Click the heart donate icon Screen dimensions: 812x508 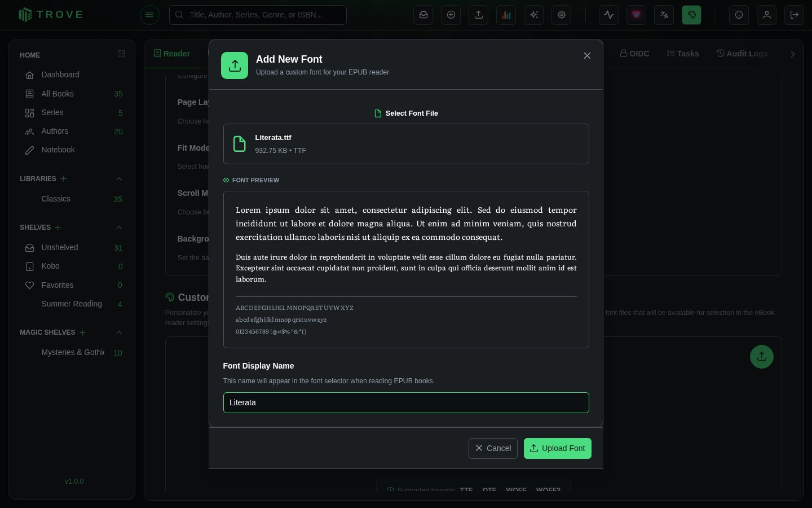[637, 15]
